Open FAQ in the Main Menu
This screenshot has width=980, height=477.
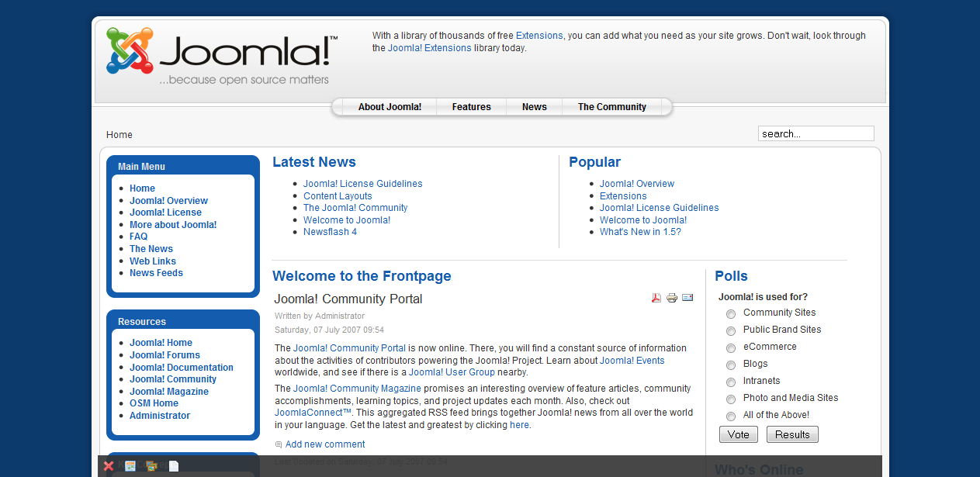(x=138, y=237)
